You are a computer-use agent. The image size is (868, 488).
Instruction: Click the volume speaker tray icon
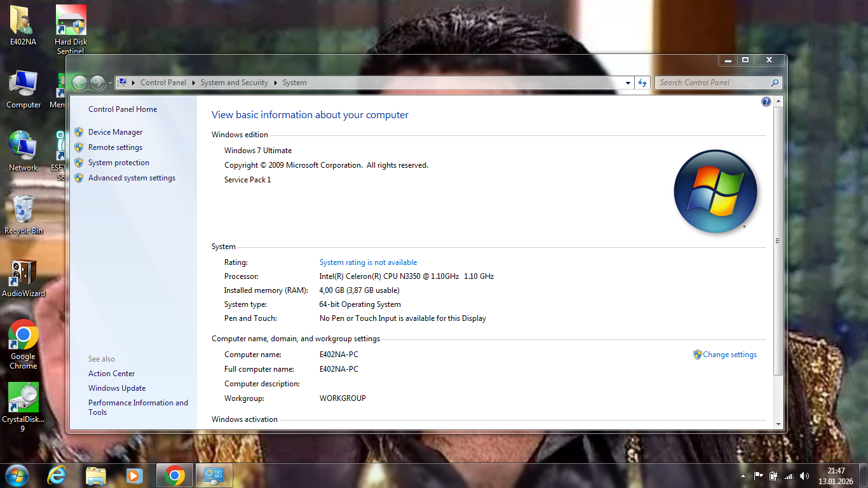tap(804, 475)
